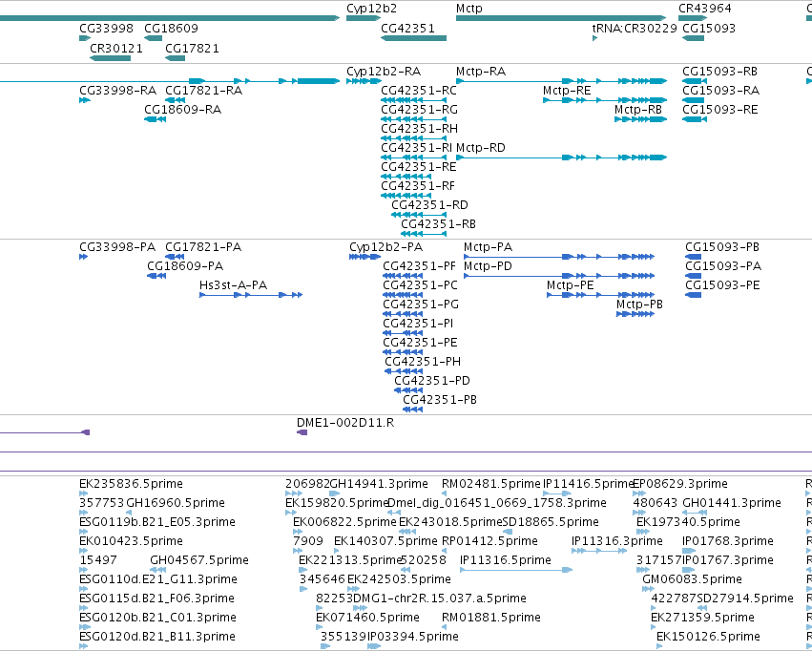Click the GH16960.5prime EST label
The image size is (812, 651).
176,503
